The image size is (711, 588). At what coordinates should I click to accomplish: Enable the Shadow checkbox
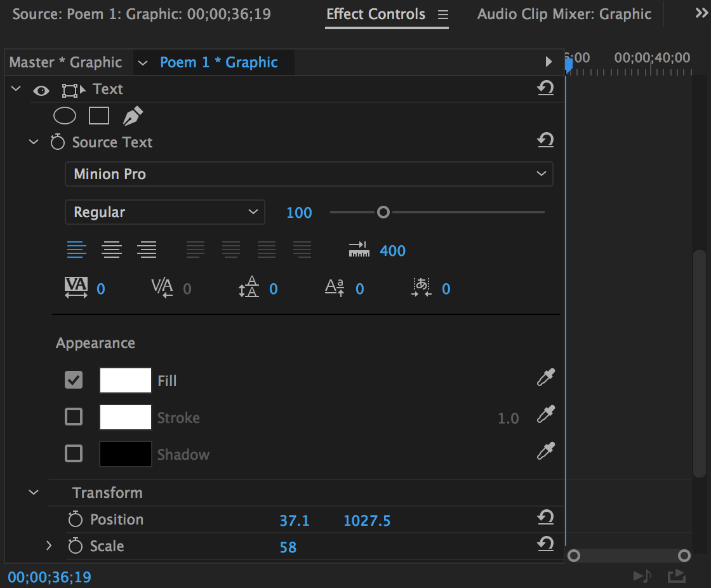pos(74,453)
